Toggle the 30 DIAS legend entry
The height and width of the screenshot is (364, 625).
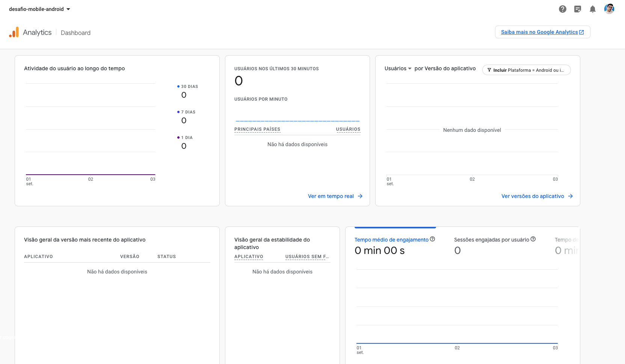(x=189, y=86)
